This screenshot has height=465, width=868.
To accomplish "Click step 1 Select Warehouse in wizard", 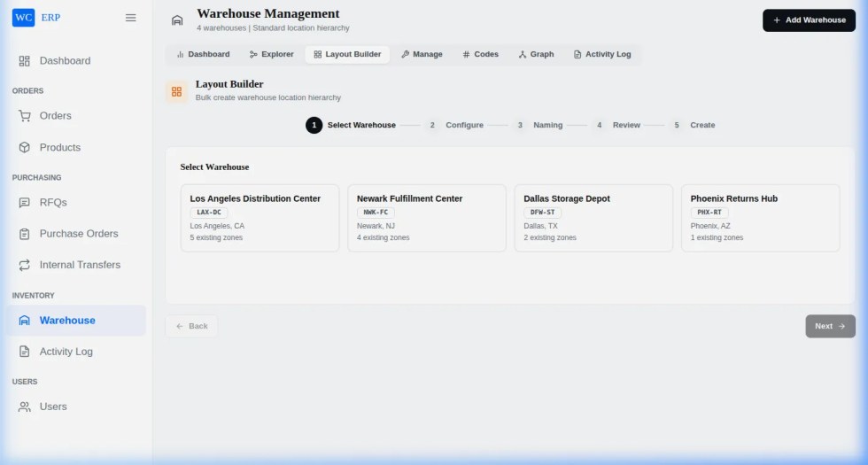I will [x=351, y=125].
